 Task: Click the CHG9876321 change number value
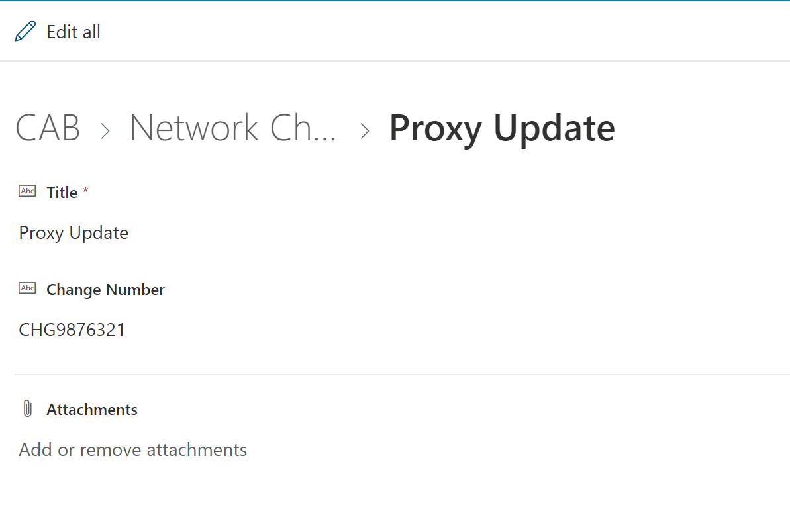pyautogui.click(x=72, y=330)
